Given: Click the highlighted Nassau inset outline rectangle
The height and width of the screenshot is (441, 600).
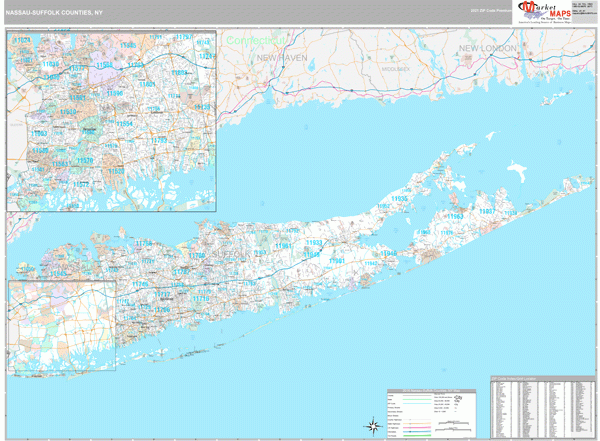Looking at the screenshot, I should point(62,325).
